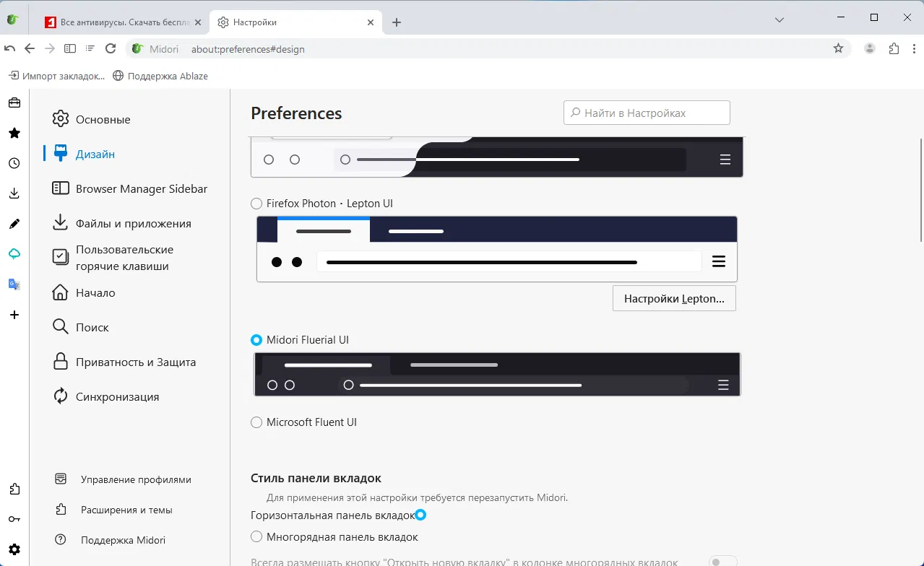Open passwords key icon in sidebar
Image resolution: width=924 pixels, height=566 pixels.
pos(14,519)
